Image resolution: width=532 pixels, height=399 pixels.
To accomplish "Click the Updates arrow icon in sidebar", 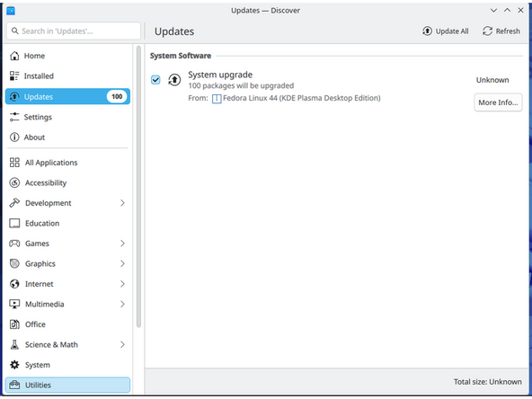I will pos(14,97).
